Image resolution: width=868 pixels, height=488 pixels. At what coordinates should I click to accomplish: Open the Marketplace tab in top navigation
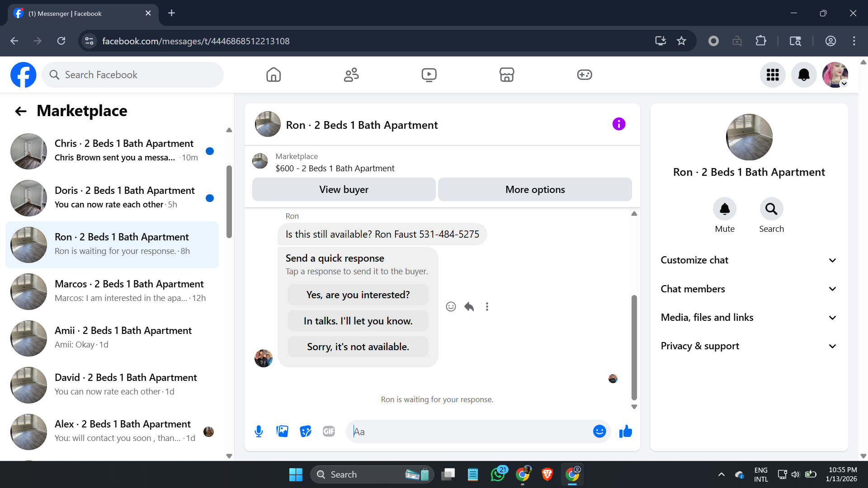(x=506, y=75)
